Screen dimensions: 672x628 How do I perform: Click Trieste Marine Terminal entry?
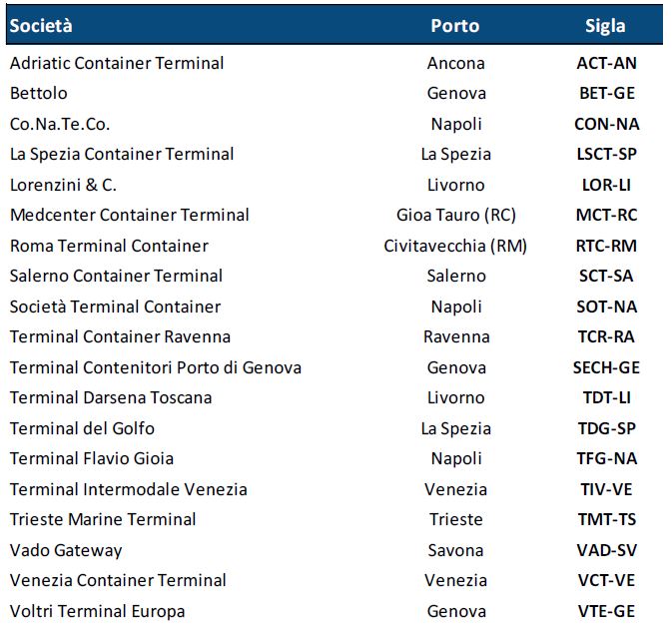click(x=103, y=519)
